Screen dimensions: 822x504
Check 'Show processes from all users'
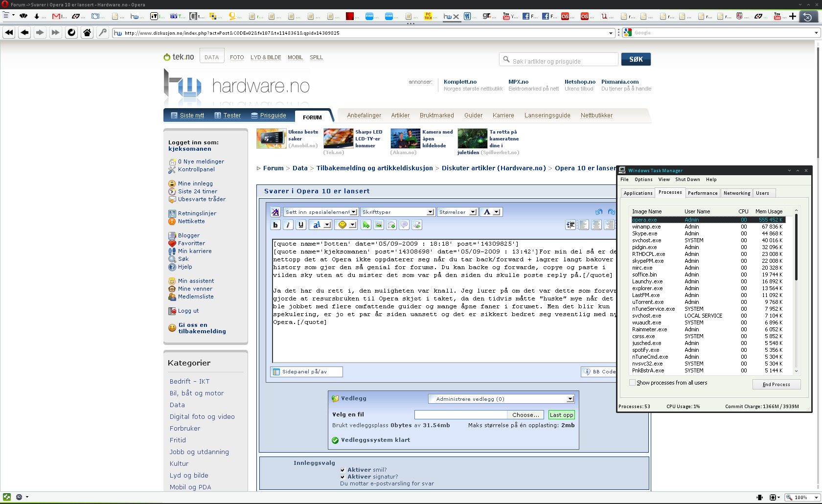coord(632,383)
